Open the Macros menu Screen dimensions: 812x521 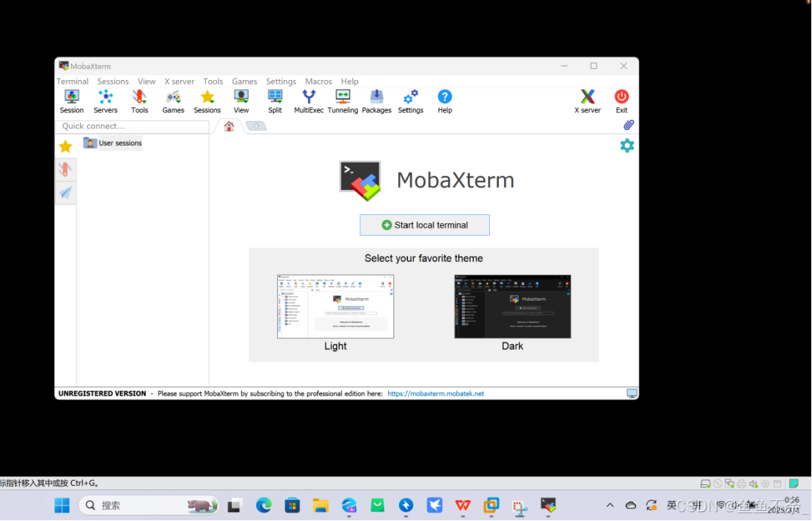[x=318, y=81]
